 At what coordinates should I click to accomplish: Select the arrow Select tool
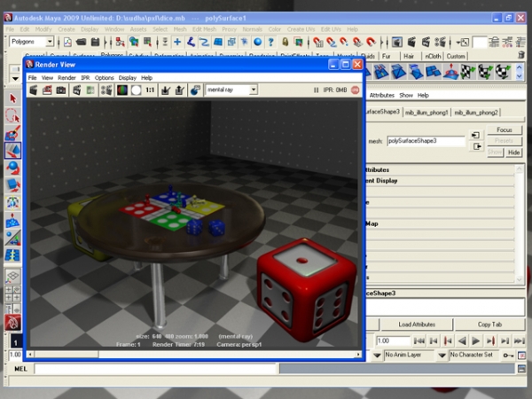[13, 98]
